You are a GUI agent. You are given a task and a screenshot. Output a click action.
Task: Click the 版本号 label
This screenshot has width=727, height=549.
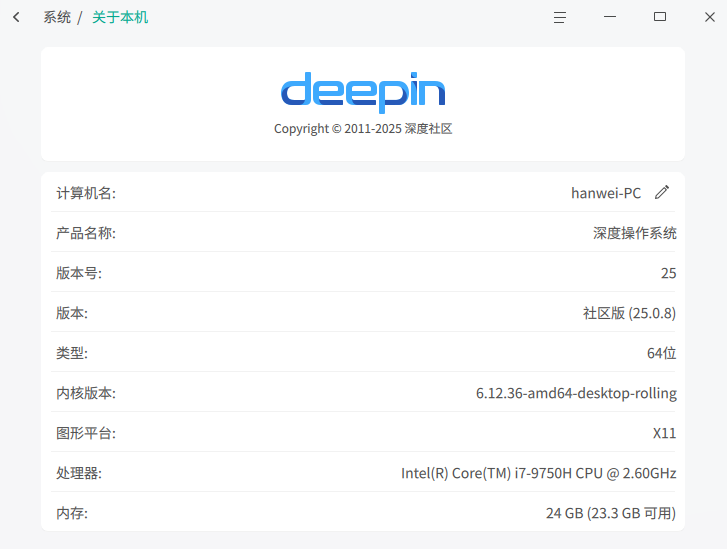point(79,273)
